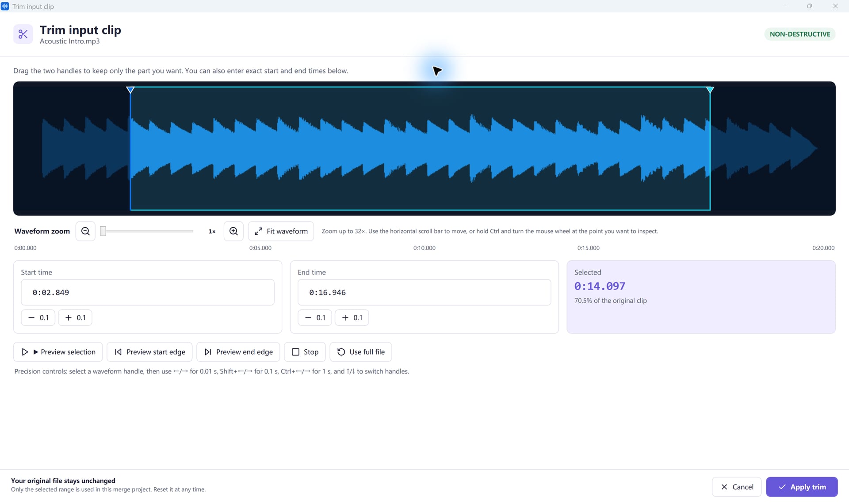Focus the Start time input field
Viewport: 849px width, 504px height.
click(x=148, y=292)
